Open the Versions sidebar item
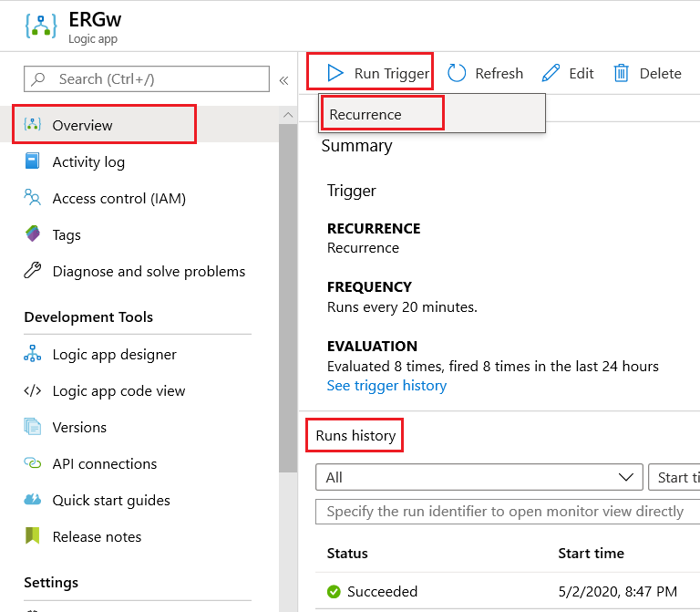 click(79, 427)
